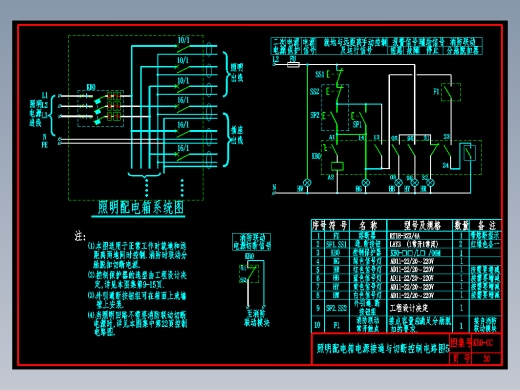Click the HR indicator lamp symbol
This screenshot has height=390, width=520.
pyautogui.click(x=430, y=183)
